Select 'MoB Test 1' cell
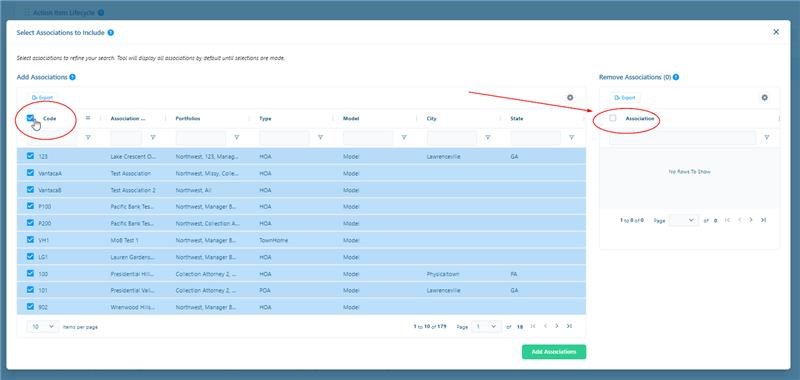 pos(124,240)
